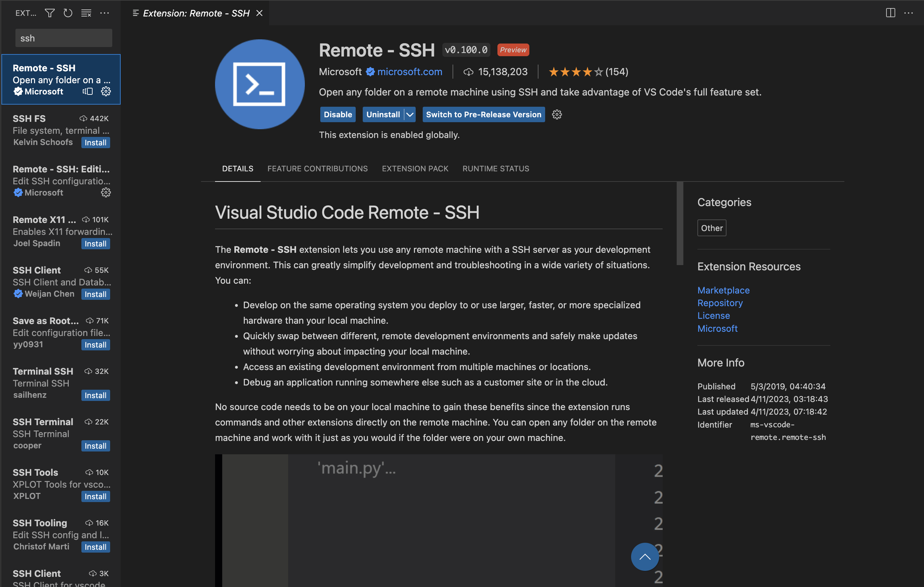Click the manage gear icon for Remote-SSH Edit extension

(x=106, y=193)
